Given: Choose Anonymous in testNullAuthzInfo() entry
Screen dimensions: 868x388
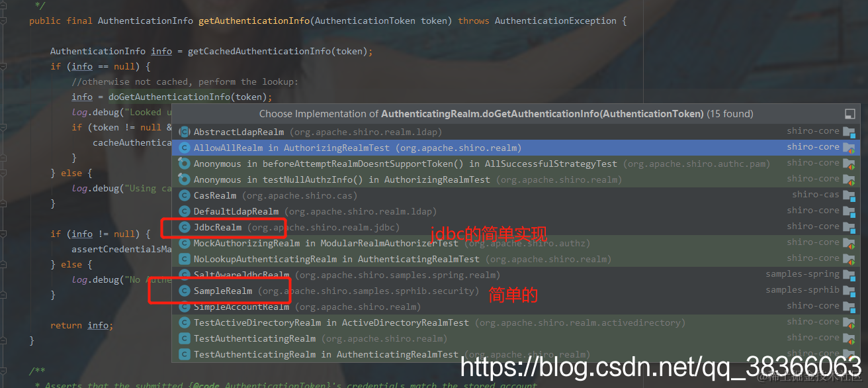Looking at the screenshot, I should click(516, 179).
